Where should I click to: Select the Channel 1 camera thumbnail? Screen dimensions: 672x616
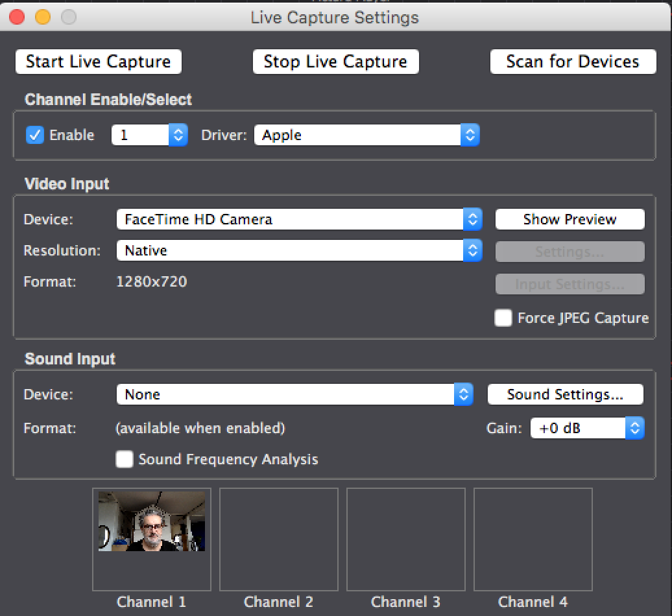click(152, 521)
